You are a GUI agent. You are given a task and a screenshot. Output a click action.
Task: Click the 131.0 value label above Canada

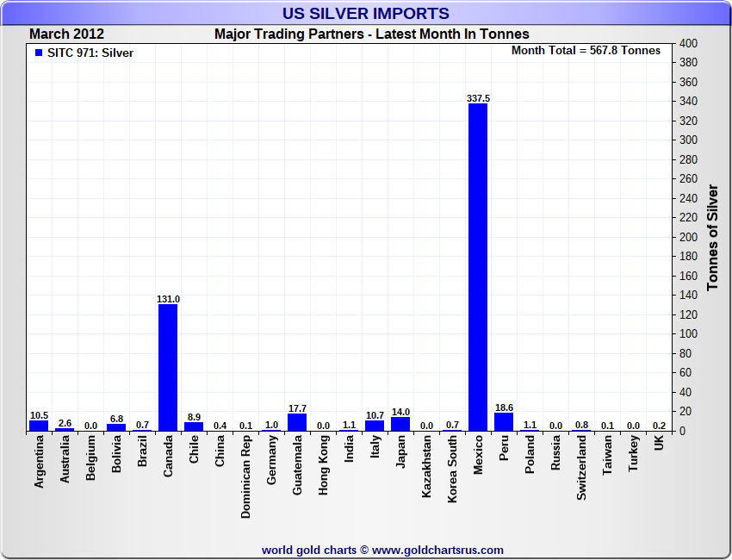[x=168, y=299]
